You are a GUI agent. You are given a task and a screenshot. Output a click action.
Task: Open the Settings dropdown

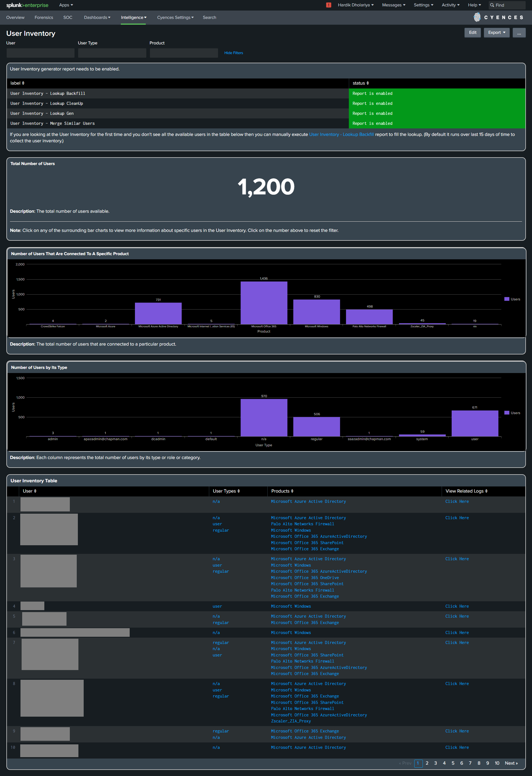[424, 5]
